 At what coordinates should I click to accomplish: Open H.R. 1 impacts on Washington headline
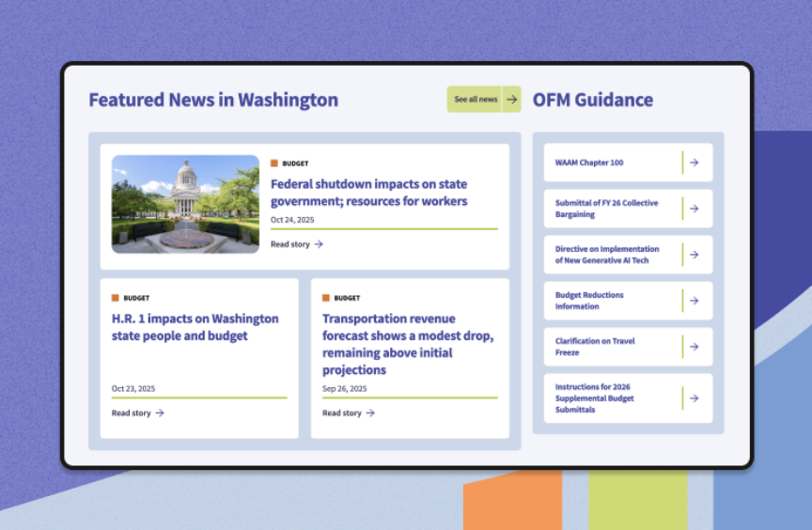pos(195,327)
